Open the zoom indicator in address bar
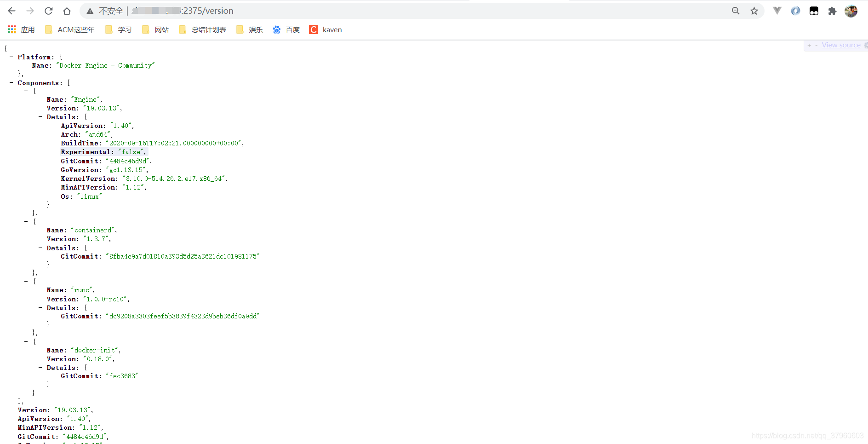Image resolution: width=868 pixels, height=444 pixels. coord(736,11)
